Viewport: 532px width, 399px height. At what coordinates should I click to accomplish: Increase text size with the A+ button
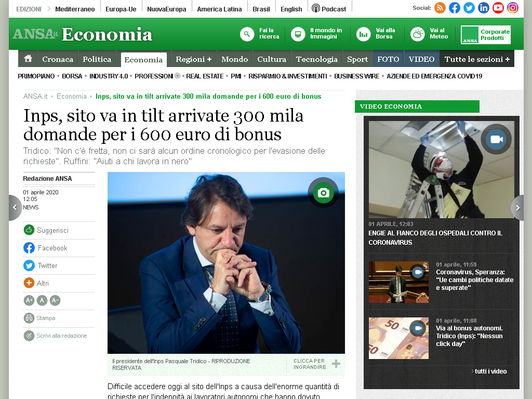coord(29,300)
